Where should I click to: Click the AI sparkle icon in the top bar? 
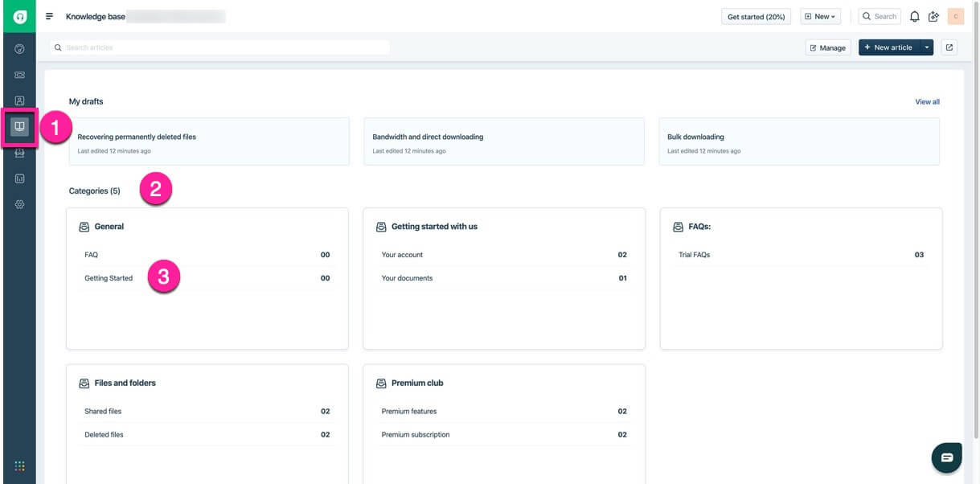(933, 16)
